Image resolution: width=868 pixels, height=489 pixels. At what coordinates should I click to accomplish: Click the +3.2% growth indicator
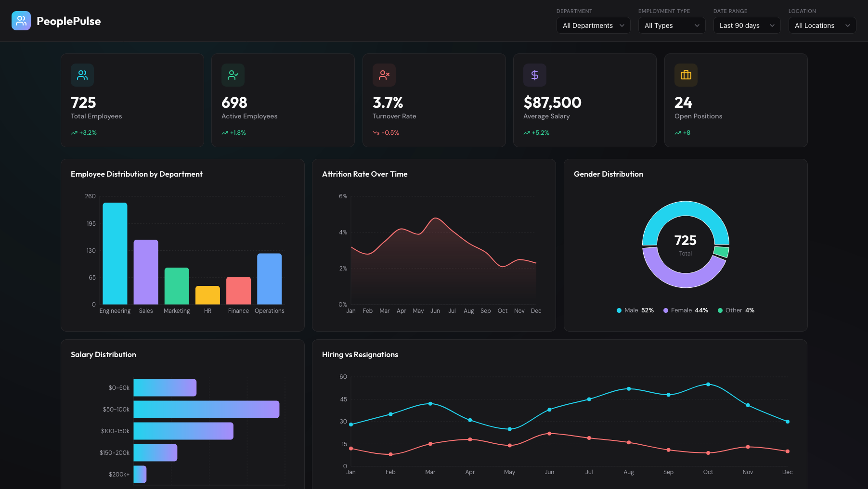84,132
